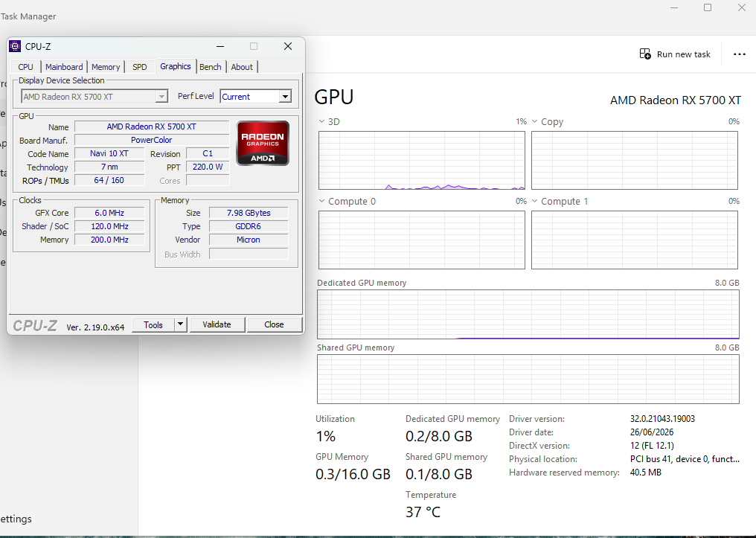Click the empty Bus Width field
This screenshot has height=538, width=756.
click(x=249, y=254)
